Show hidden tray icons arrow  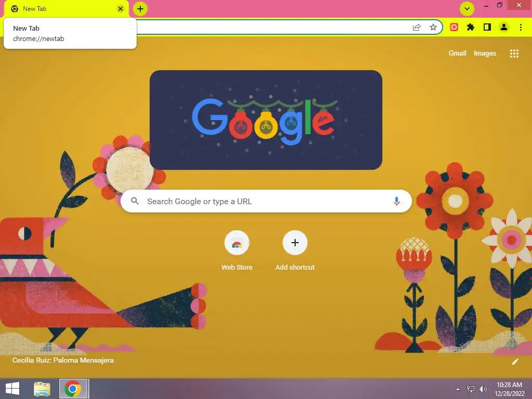tap(458, 389)
